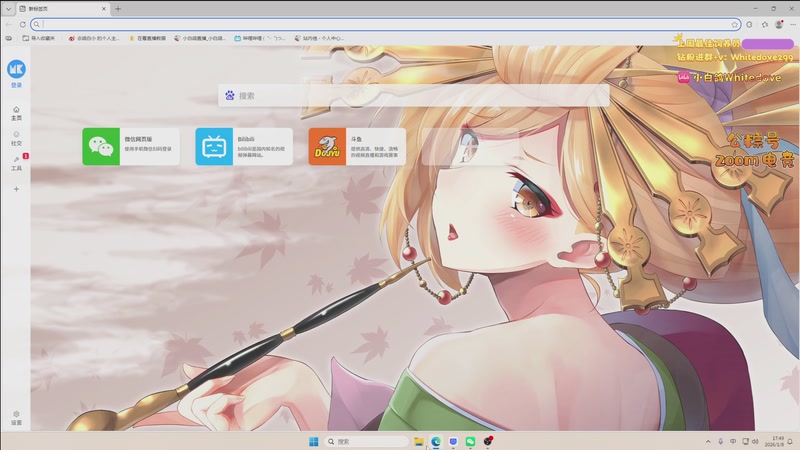Expand the system tray hidden icons chevron
Image resolution: width=800 pixels, height=450 pixels.
pos(708,441)
